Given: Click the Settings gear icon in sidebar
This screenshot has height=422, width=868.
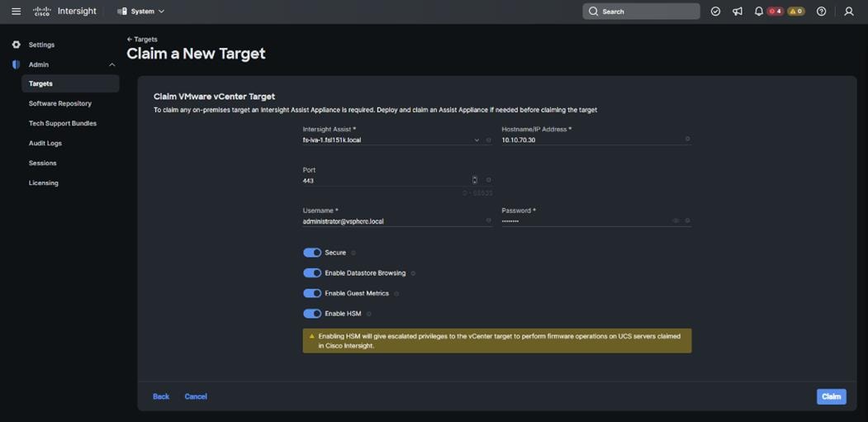Looking at the screenshot, I should (17, 45).
